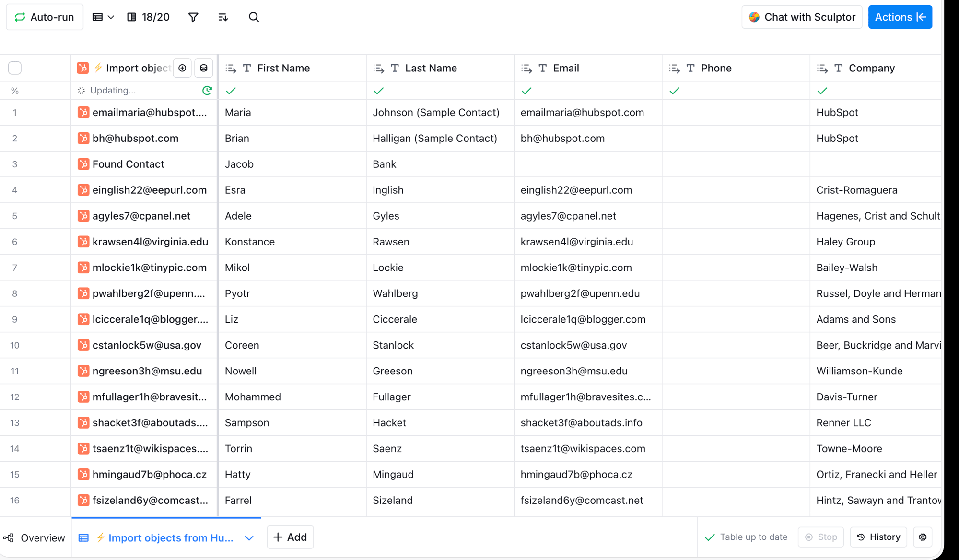Click the blue Actions button
Screen dimensions: 959x560
point(900,17)
